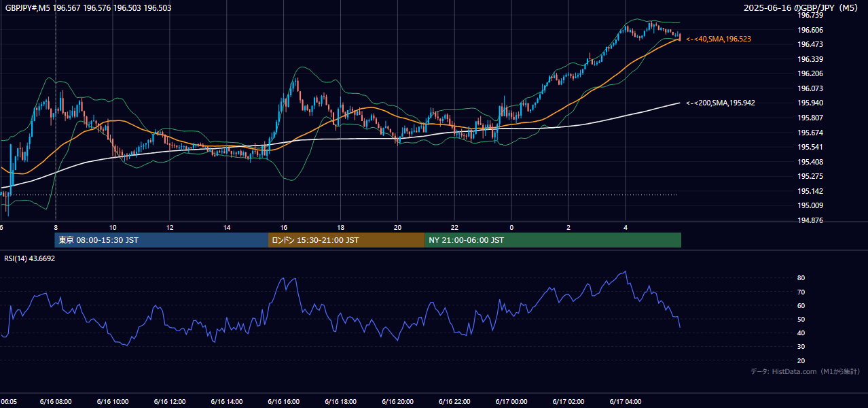The width and height of the screenshot is (868, 408).
Task: Click the 6/16 18:00 date label
Action: 341,402
